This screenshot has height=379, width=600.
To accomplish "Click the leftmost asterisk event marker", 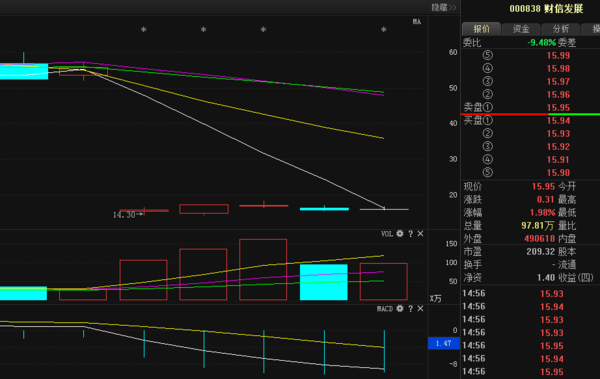I will [143, 29].
